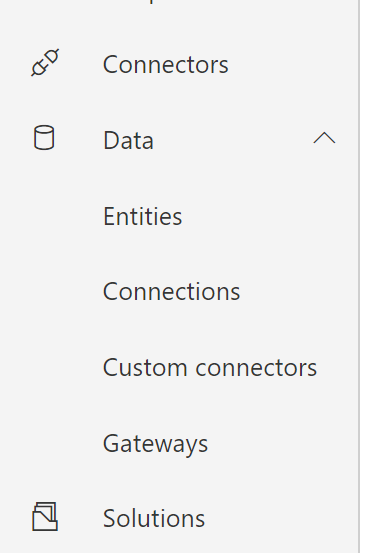Screen dimensions: 369x553
Task: Click blank space right of Connectors label
Action: [x=293, y=65]
